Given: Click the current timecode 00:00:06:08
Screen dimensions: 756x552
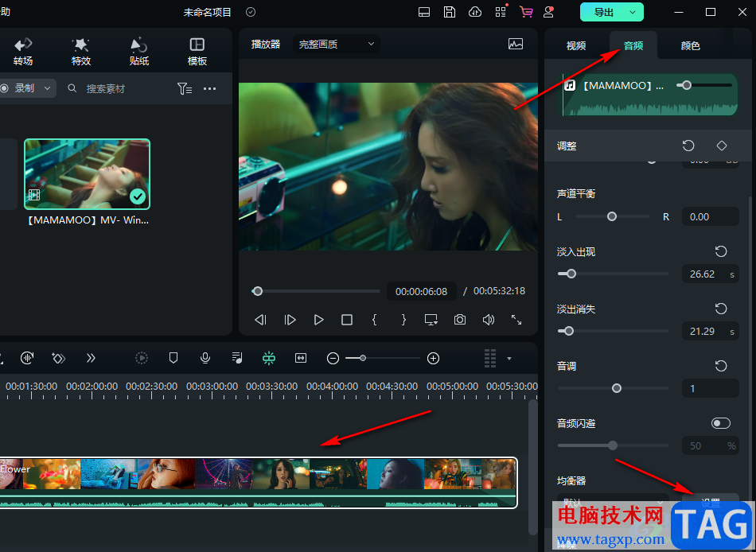Looking at the screenshot, I should point(422,291).
